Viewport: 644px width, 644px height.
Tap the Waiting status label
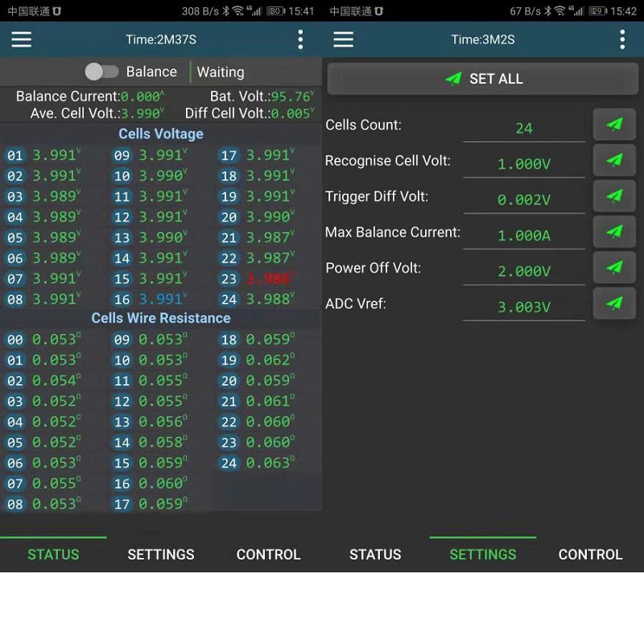point(221,72)
